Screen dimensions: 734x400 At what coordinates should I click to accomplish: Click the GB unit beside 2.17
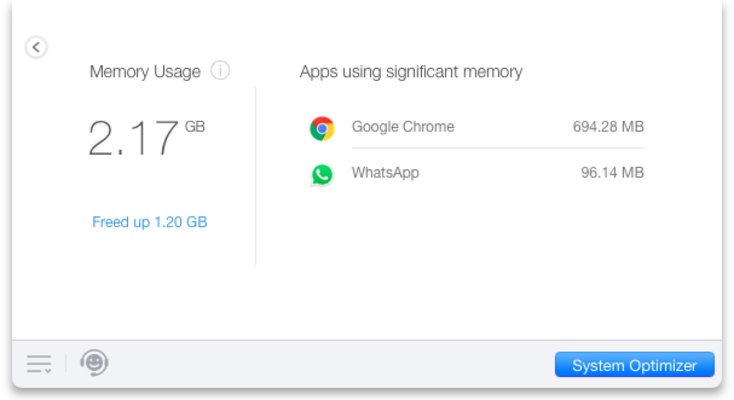click(195, 127)
